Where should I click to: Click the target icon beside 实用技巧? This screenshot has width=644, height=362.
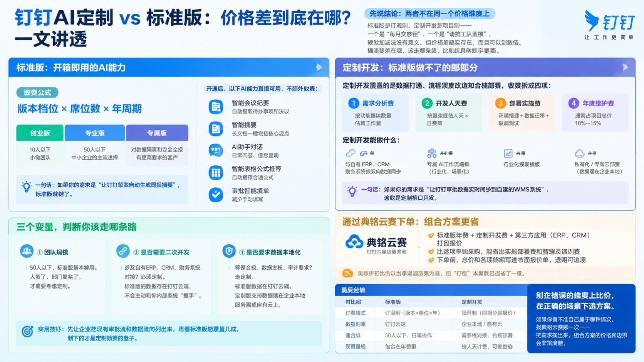click(x=27, y=331)
